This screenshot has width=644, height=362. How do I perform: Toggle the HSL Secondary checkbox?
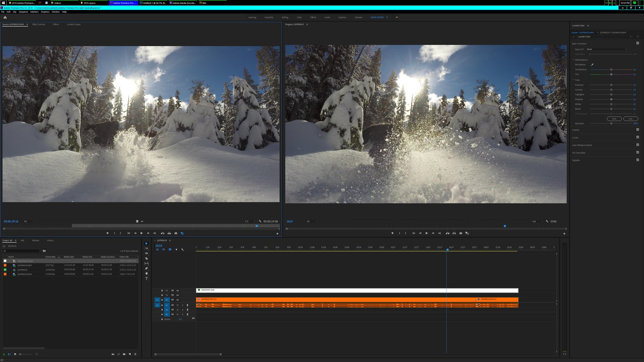[x=638, y=153]
